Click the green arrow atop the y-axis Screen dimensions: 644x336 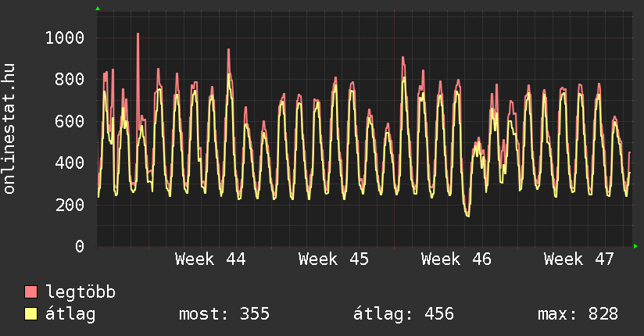coord(98,9)
